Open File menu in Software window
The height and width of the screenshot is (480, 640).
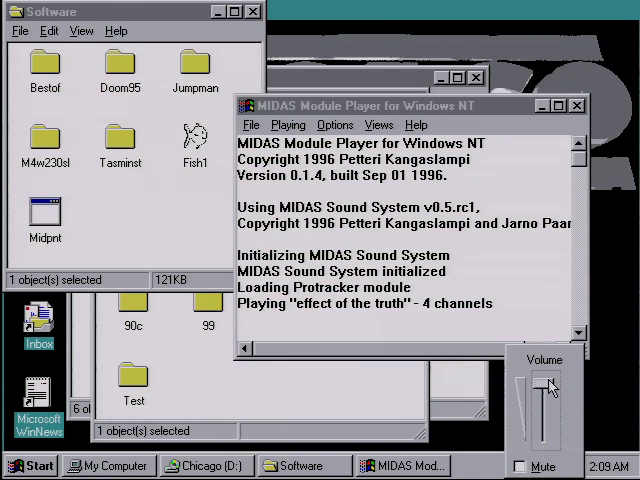tap(20, 31)
